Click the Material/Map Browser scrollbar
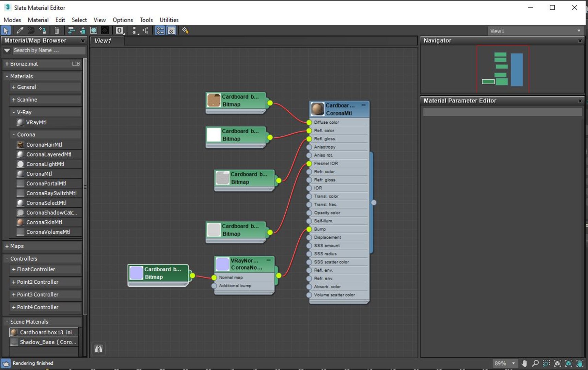Image resolution: width=588 pixels, height=370 pixels. point(85,187)
